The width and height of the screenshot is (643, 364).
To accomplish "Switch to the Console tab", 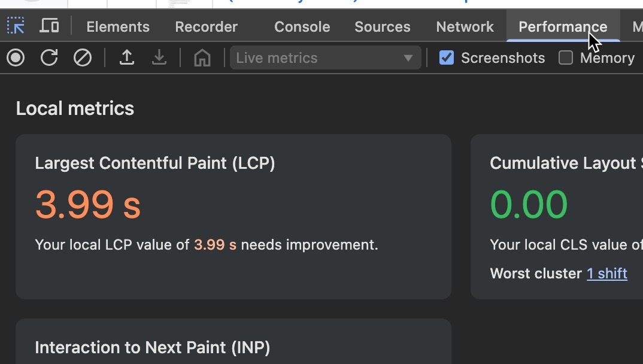I will pos(302,26).
